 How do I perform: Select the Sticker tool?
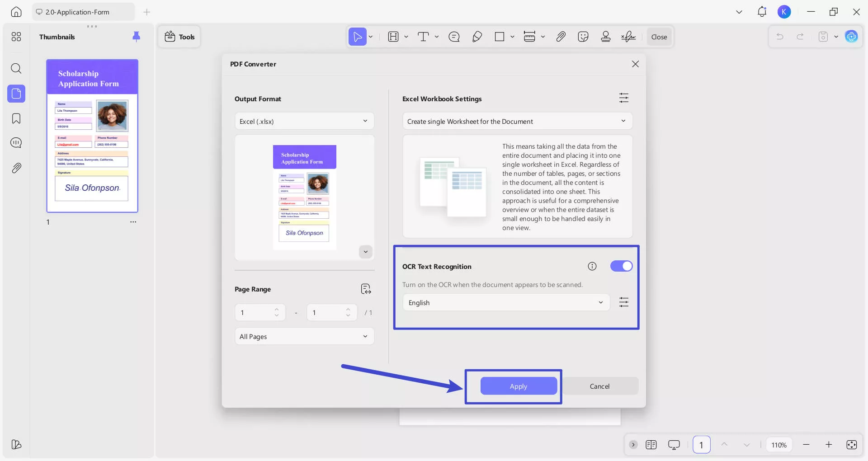(x=583, y=37)
